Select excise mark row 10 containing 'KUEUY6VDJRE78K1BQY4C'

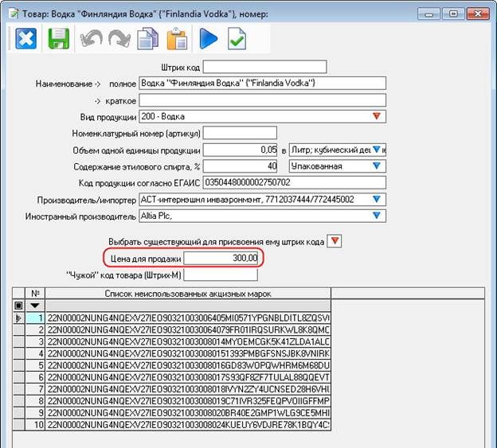[x=188, y=425]
